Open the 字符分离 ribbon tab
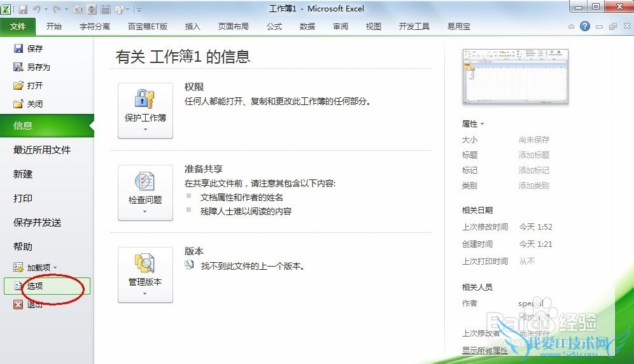 click(x=95, y=27)
